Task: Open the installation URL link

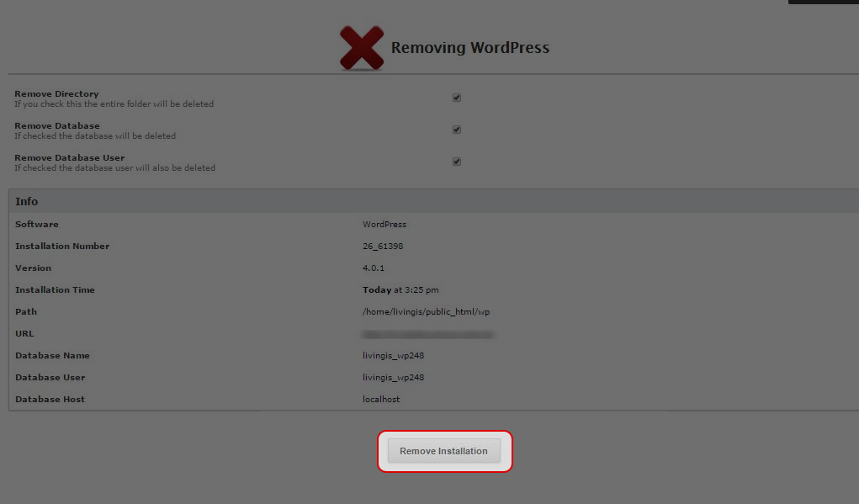Action: (428, 333)
